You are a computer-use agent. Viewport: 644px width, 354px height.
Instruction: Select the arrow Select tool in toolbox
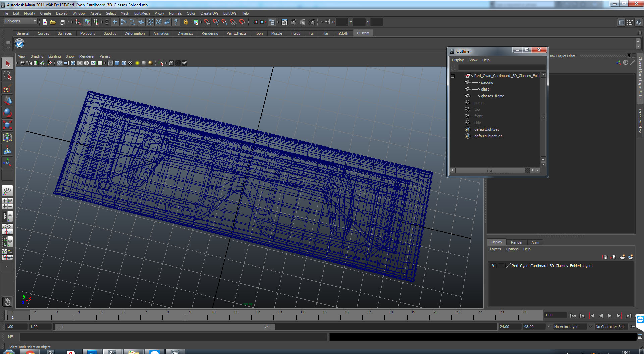[x=7, y=63]
